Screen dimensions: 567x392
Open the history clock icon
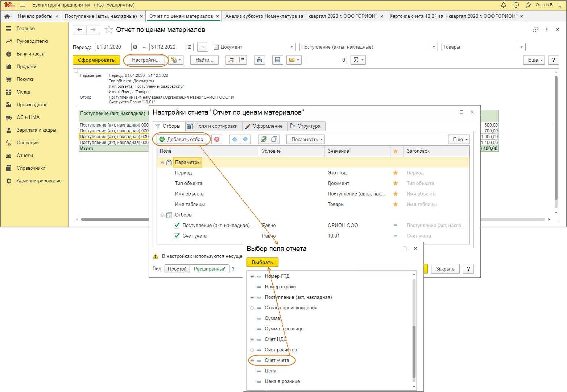point(516,5)
